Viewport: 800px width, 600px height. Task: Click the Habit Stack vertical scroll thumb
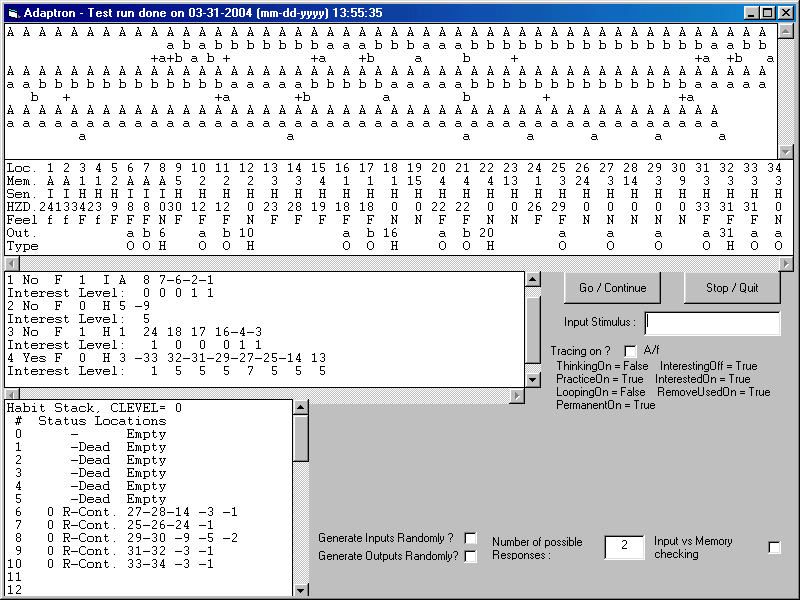point(301,438)
